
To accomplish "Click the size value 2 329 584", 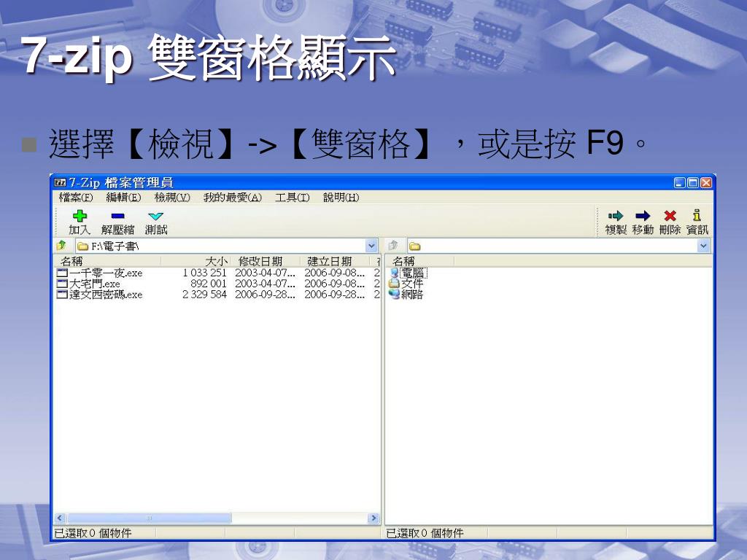I will coord(205,295).
